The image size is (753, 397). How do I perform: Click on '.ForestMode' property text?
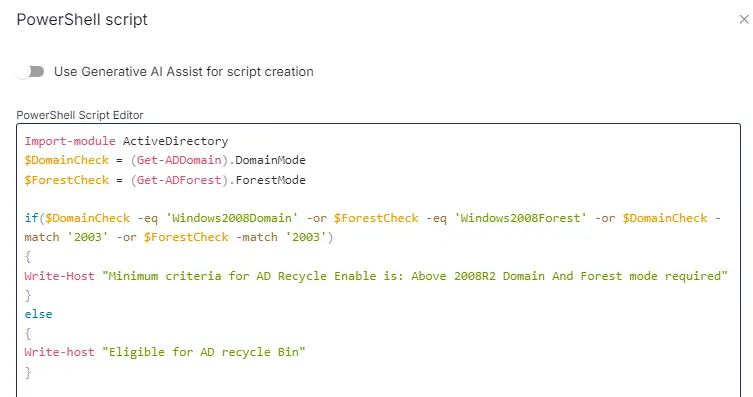tap(267, 180)
